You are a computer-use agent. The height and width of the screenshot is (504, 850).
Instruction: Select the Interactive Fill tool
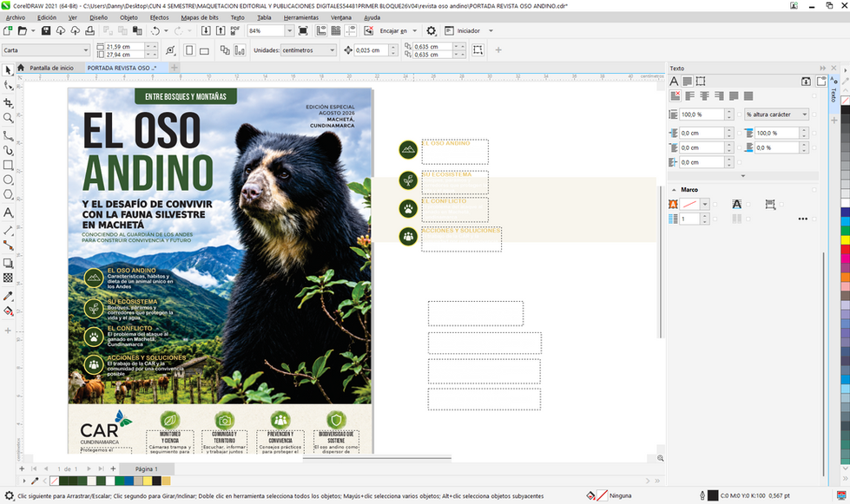[8, 311]
